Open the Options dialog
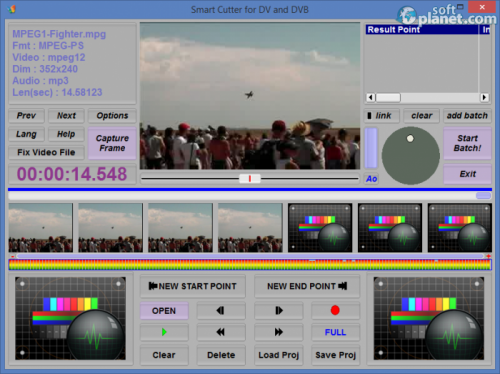The width and height of the screenshot is (500, 374). click(x=112, y=116)
